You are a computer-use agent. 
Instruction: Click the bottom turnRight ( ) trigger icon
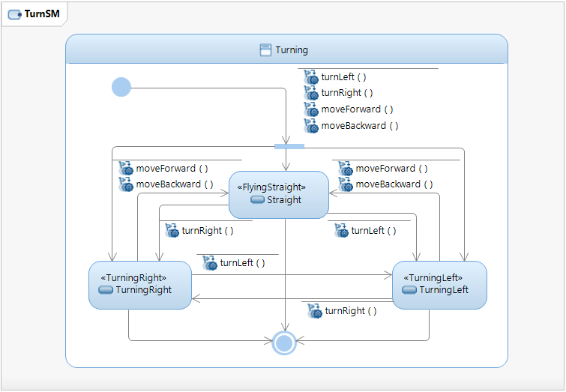click(315, 311)
